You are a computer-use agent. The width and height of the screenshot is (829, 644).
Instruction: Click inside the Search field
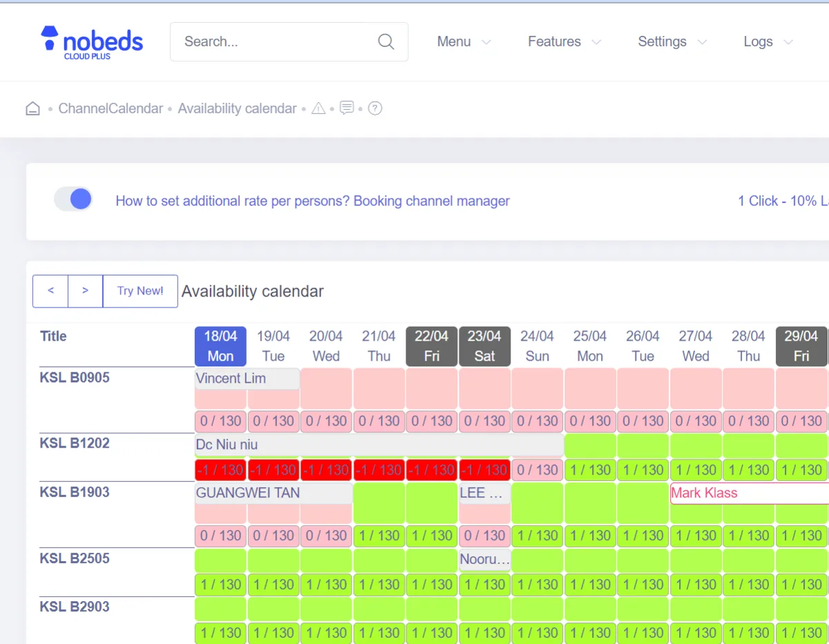[x=269, y=41]
